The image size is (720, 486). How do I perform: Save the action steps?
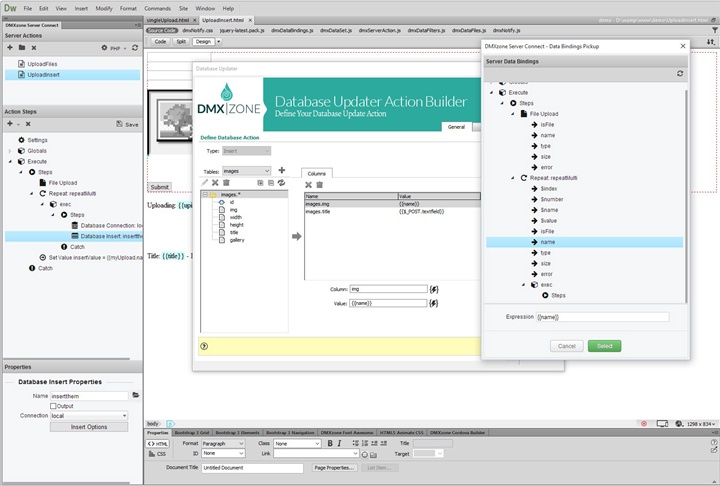pos(127,124)
